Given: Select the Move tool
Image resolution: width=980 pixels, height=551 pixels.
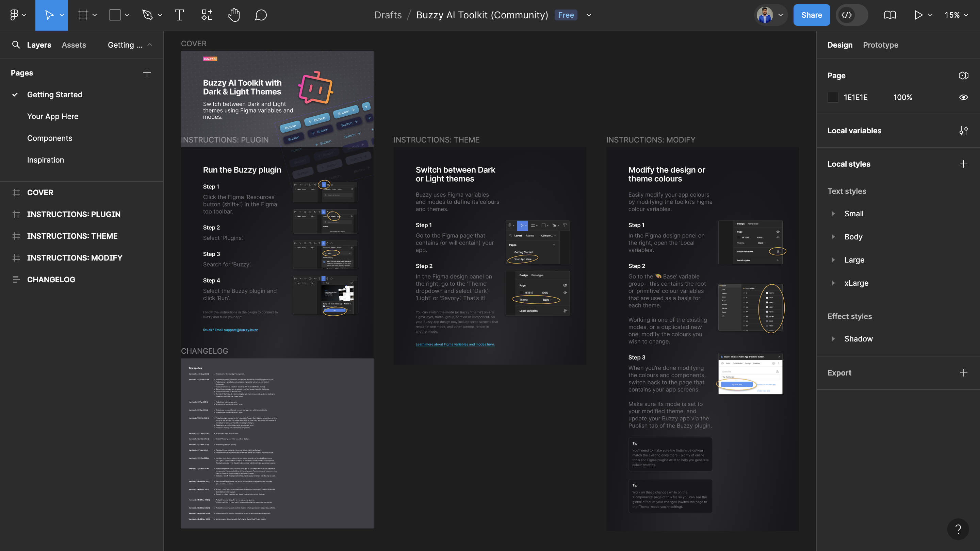Looking at the screenshot, I should pyautogui.click(x=49, y=15).
